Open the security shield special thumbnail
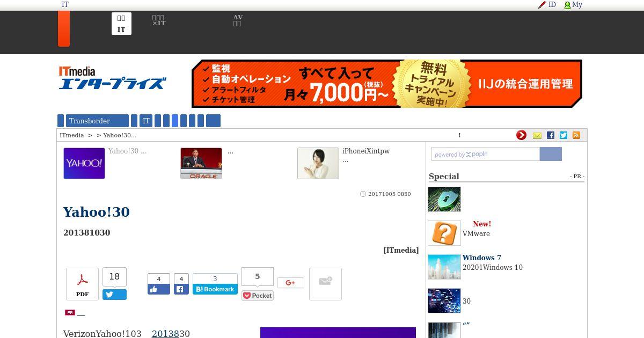Screen dimensions: 644x338 click(x=444, y=199)
